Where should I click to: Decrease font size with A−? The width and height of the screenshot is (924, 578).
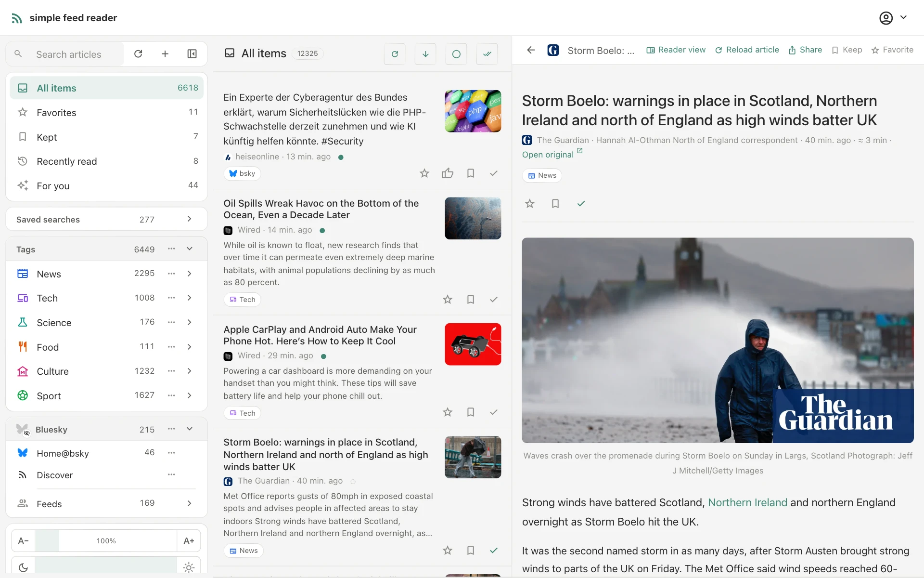[x=23, y=541]
